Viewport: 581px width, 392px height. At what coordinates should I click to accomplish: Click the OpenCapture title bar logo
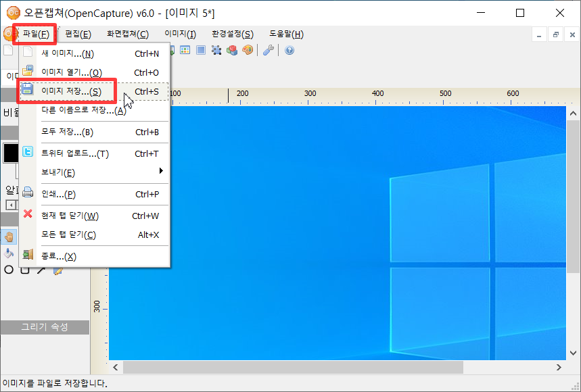(14, 13)
